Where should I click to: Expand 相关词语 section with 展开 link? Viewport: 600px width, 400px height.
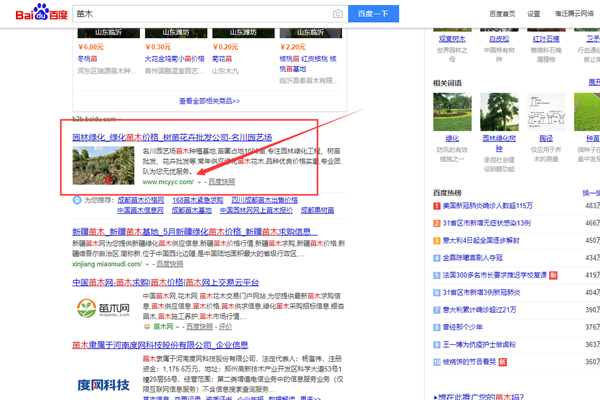[x=594, y=82]
